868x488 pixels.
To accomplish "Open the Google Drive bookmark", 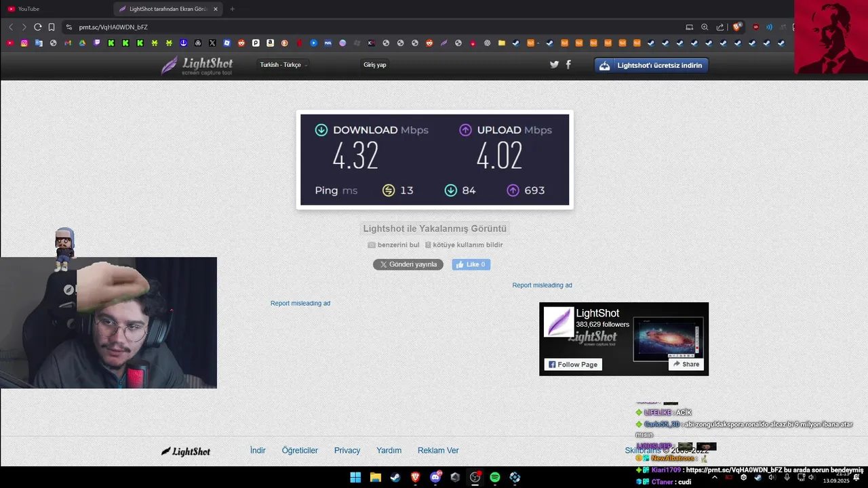I will tap(82, 43).
